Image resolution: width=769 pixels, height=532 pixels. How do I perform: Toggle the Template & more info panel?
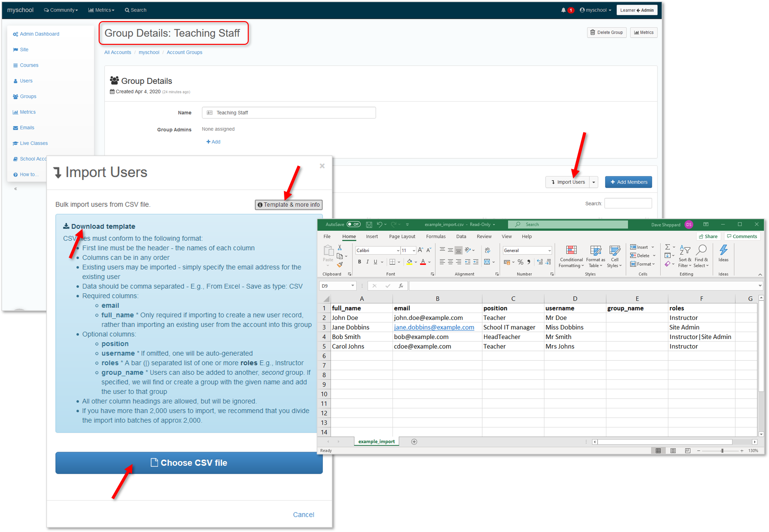[289, 205]
